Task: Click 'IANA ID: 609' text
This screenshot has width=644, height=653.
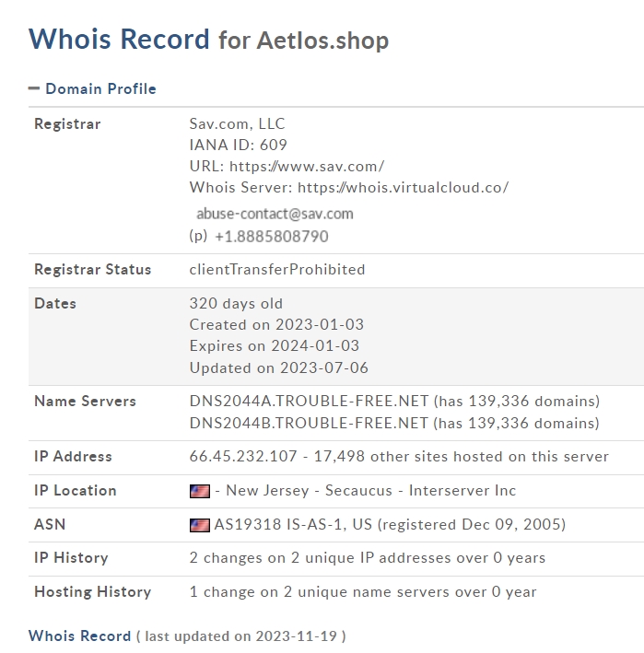Action: coord(239,145)
